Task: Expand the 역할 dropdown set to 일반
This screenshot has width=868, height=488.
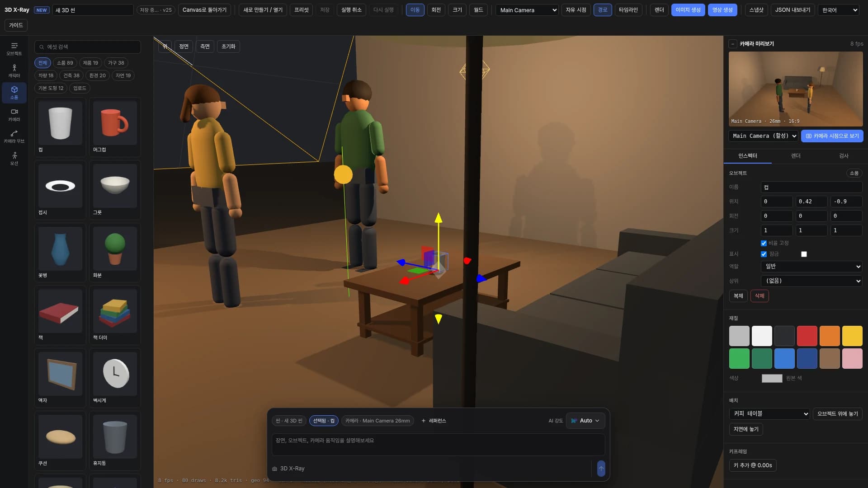Action: [x=811, y=267]
